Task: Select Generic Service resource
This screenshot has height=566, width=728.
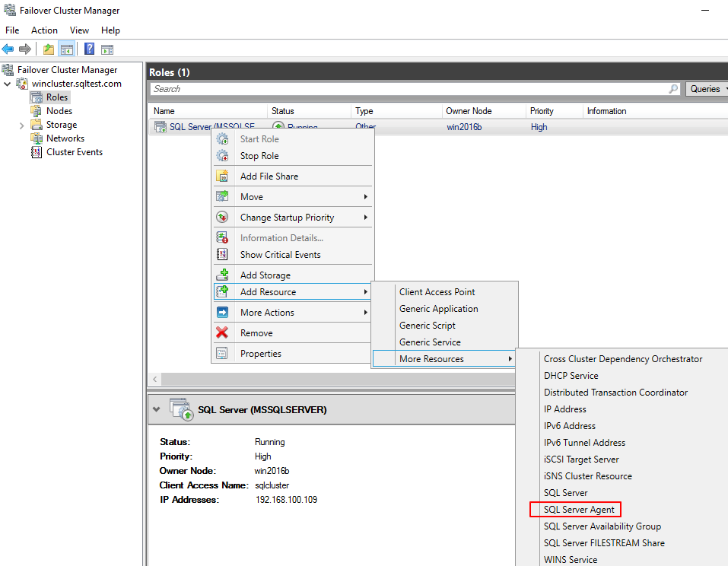Action: (x=430, y=342)
